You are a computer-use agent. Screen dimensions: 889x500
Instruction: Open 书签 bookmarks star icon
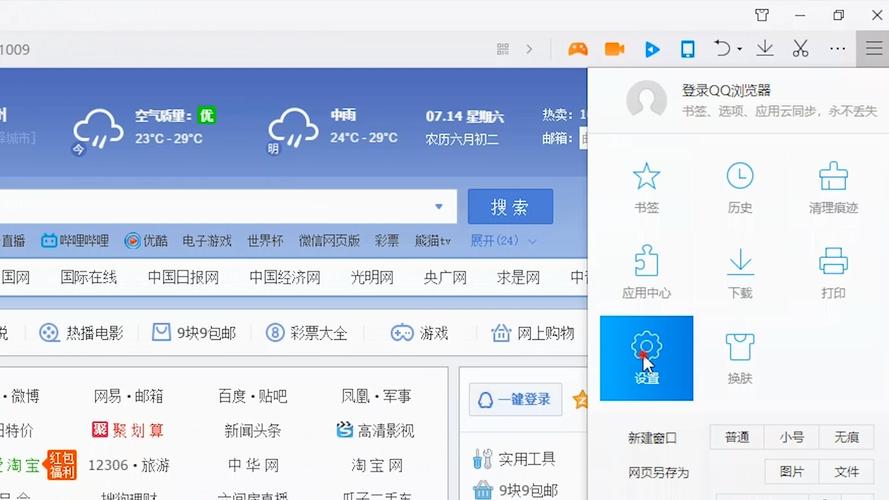646,176
